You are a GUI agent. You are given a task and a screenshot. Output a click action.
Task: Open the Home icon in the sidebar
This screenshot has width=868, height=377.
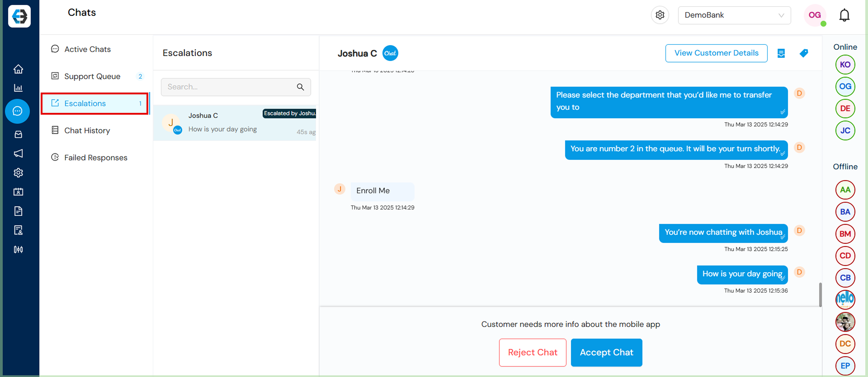pyautogui.click(x=18, y=69)
